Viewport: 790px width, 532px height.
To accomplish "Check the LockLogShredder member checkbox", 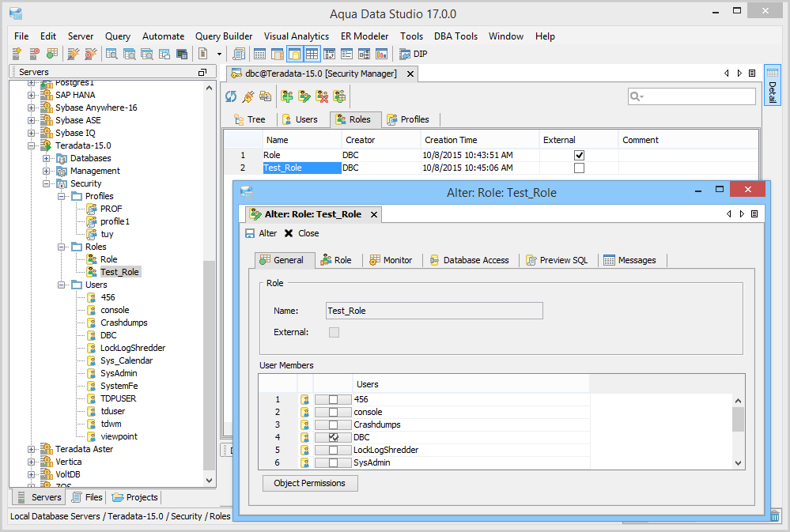I will pyautogui.click(x=333, y=450).
